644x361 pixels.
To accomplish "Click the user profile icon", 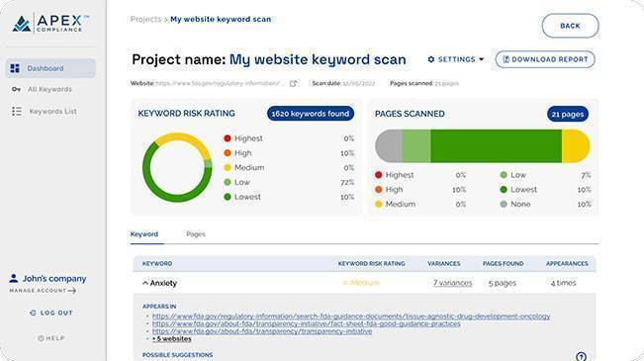I will click(14, 278).
